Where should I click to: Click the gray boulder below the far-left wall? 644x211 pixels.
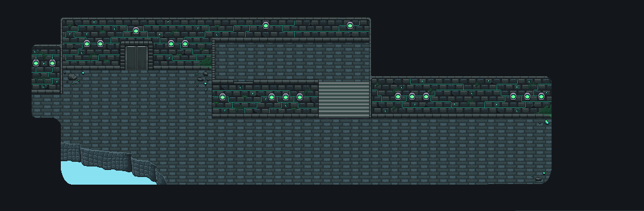point(73,77)
